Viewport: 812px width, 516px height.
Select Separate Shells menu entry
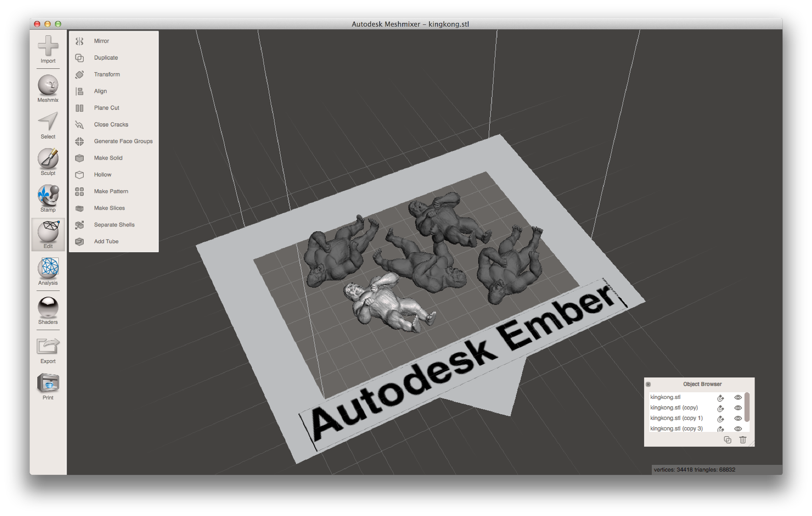114,225
